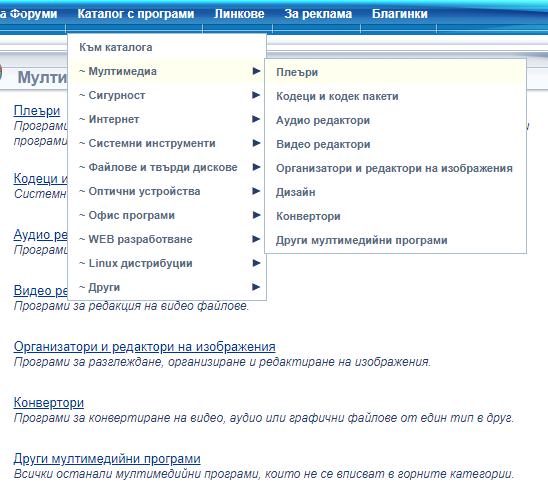
Task: Open the Конвертори page link
Action: (x=49, y=402)
